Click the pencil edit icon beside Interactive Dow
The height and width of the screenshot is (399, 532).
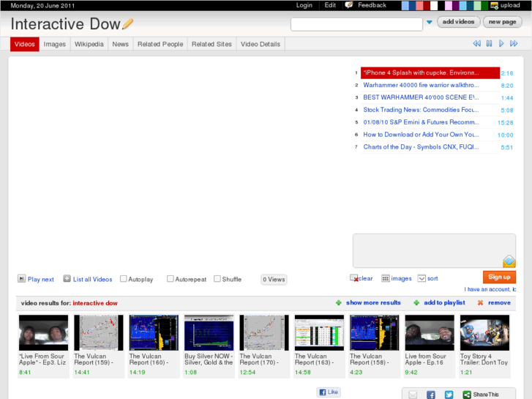tap(127, 23)
